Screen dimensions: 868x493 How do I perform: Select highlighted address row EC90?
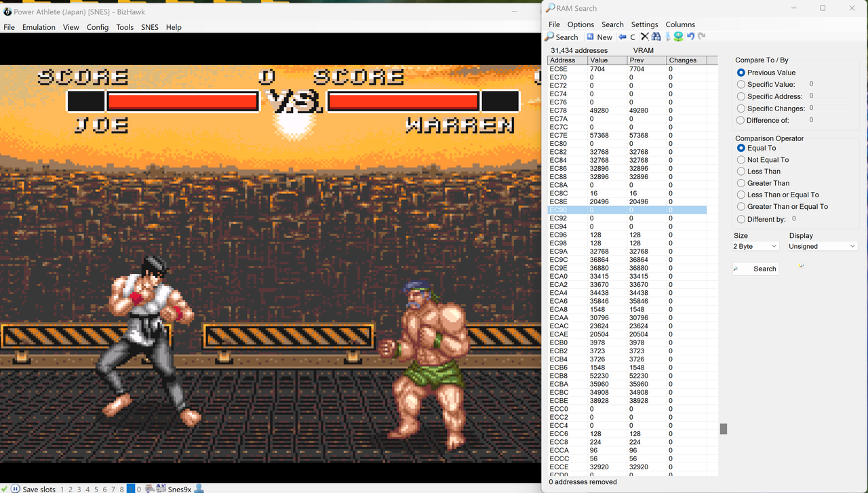627,210
